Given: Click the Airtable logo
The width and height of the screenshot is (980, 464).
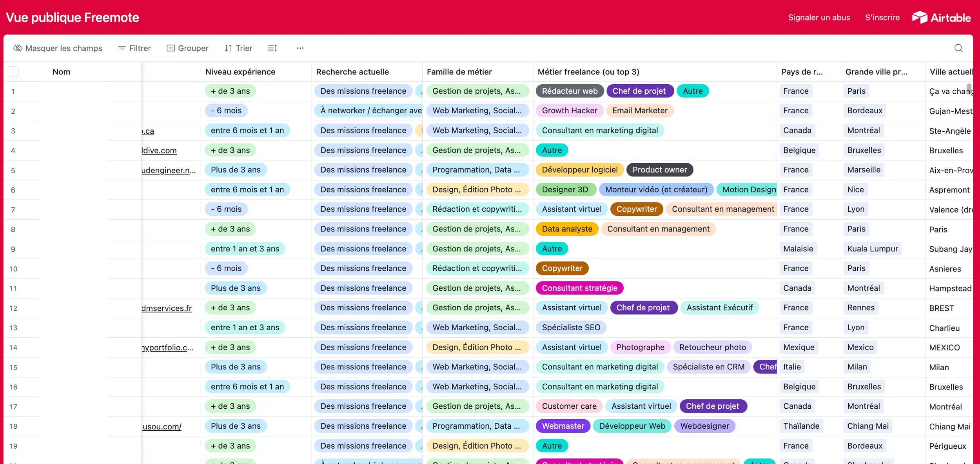Looking at the screenshot, I should coord(941,18).
